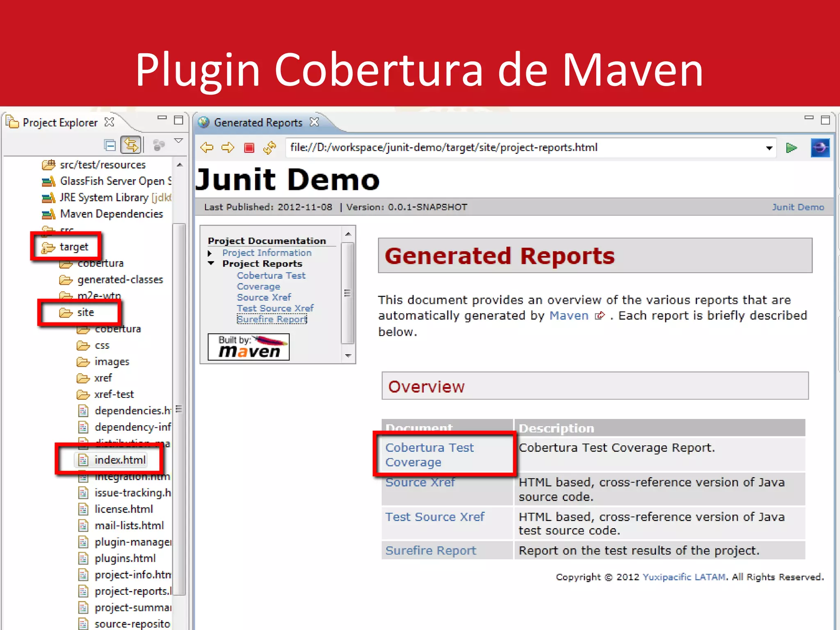Go back in the internal browser
The width and height of the screenshot is (840, 630).
(x=207, y=147)
